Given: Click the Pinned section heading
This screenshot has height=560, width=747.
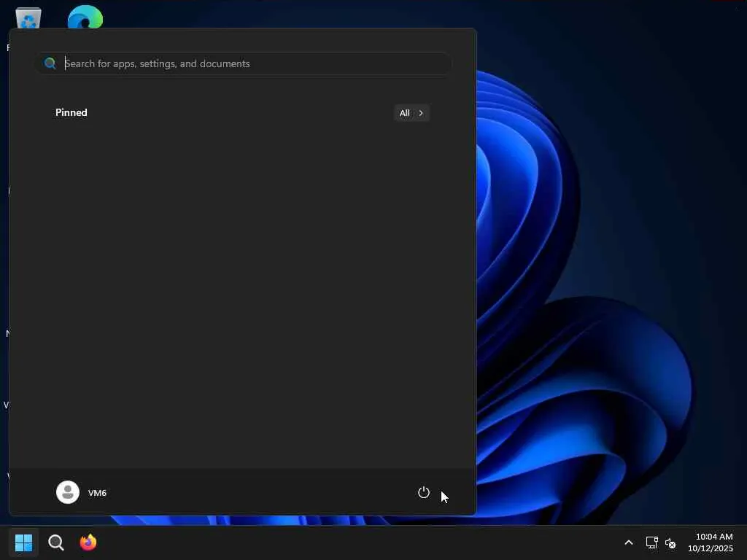Looking at the screenshot, I should click(x=71, y=112).
